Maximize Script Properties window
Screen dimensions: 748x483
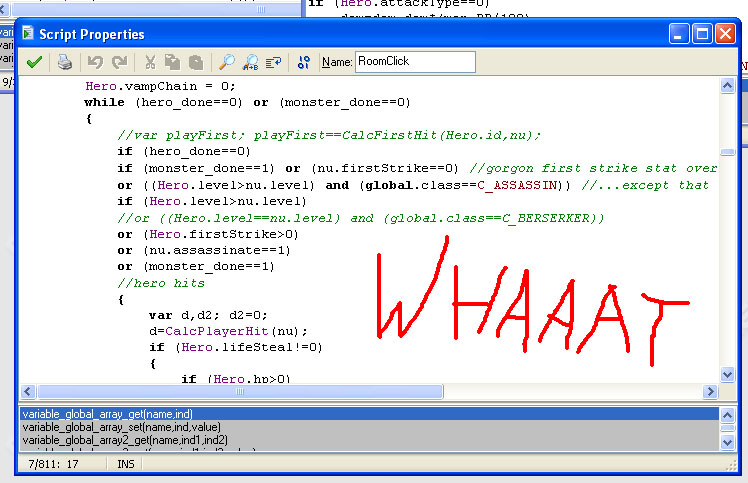tap(702, 34)
